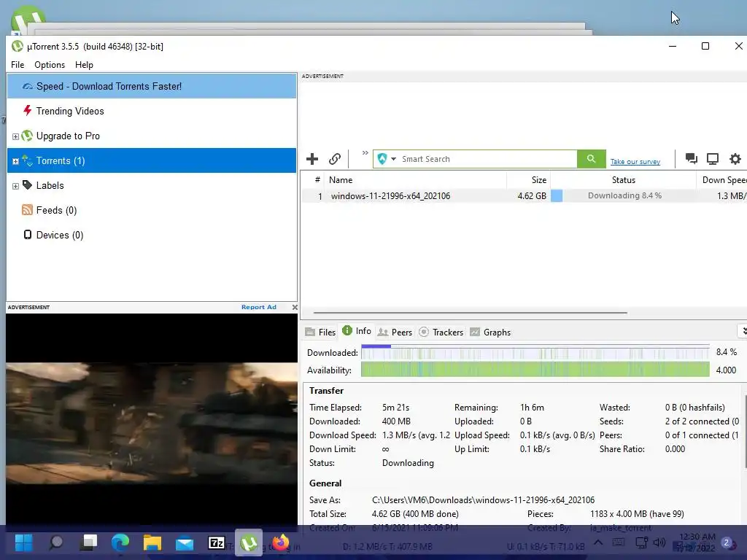Open Firefox from the taskbar

[x=281, y=542]
